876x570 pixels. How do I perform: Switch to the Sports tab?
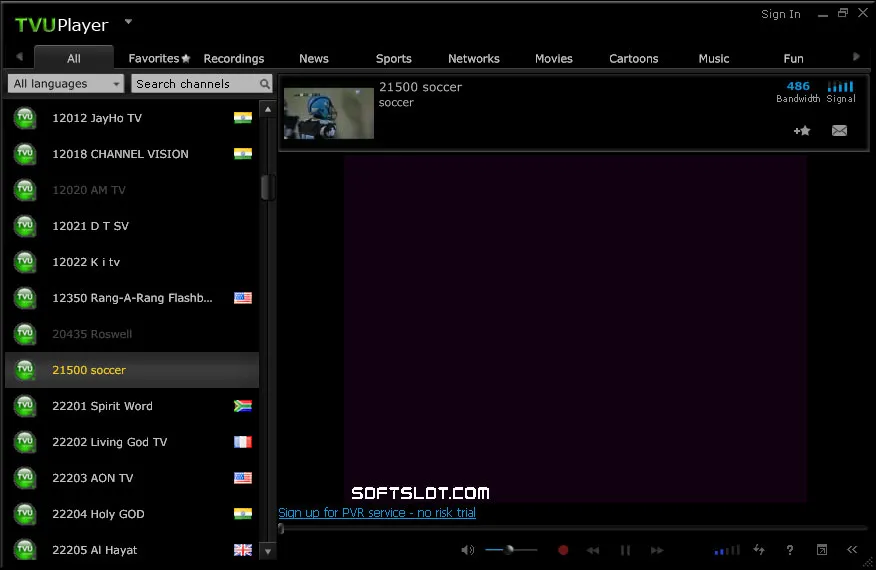tap(393, 59)
